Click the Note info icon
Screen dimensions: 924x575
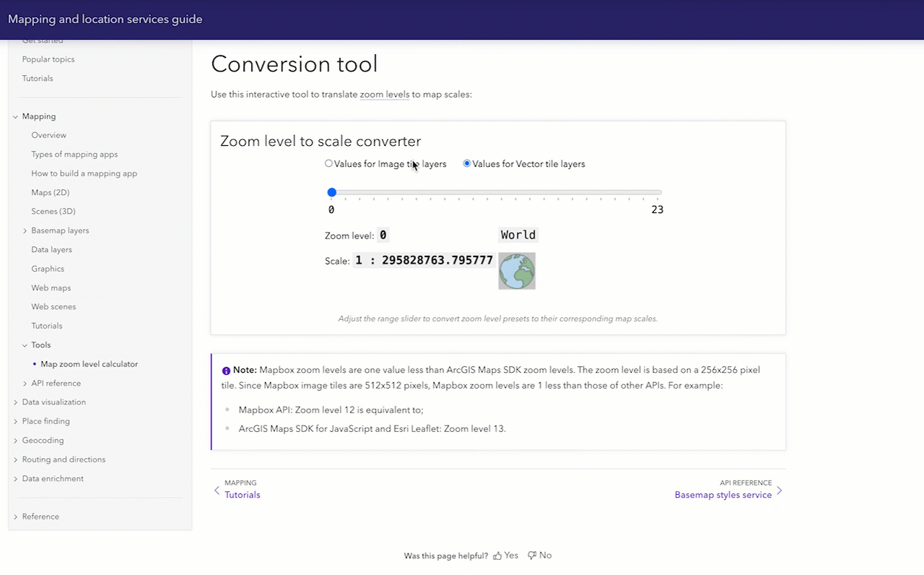(x=226, y=371)
